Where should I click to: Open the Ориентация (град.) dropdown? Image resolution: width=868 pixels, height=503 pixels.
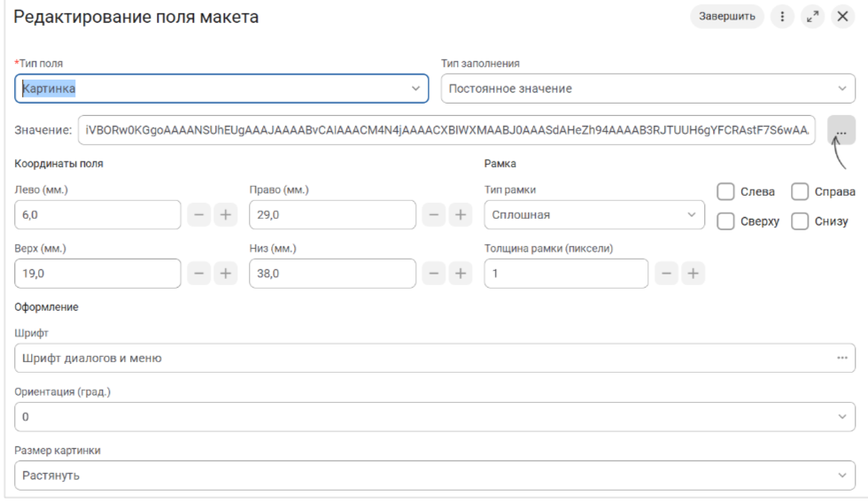[x=435, y=417]
